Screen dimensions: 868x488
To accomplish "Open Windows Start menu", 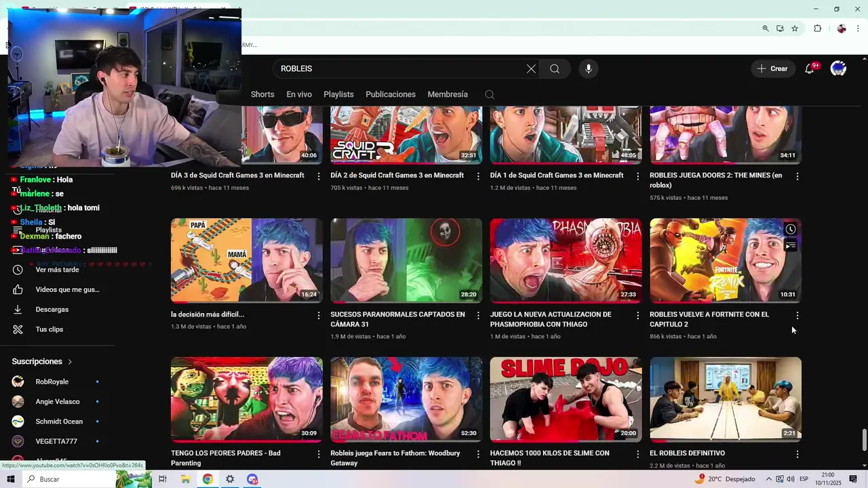I will (11, 479).
